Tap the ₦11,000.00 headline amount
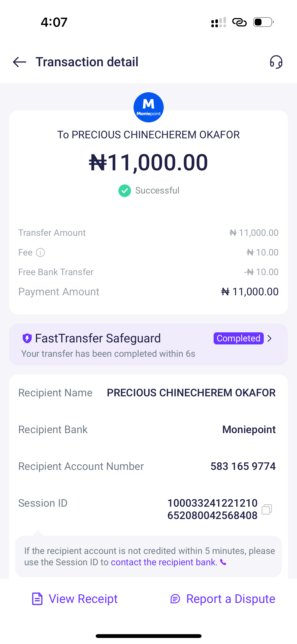Viewport: 297px width, 644px height. tap(148, 163)
